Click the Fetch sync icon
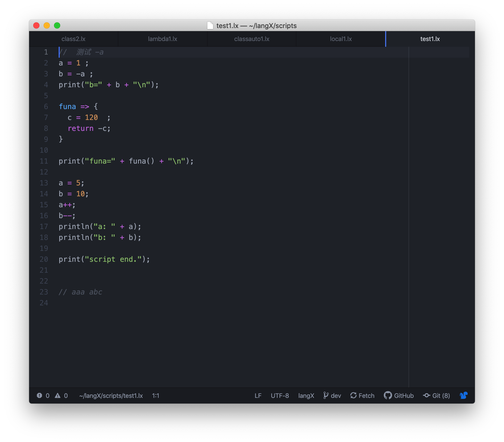504x442 pixels. pos(353,395)
